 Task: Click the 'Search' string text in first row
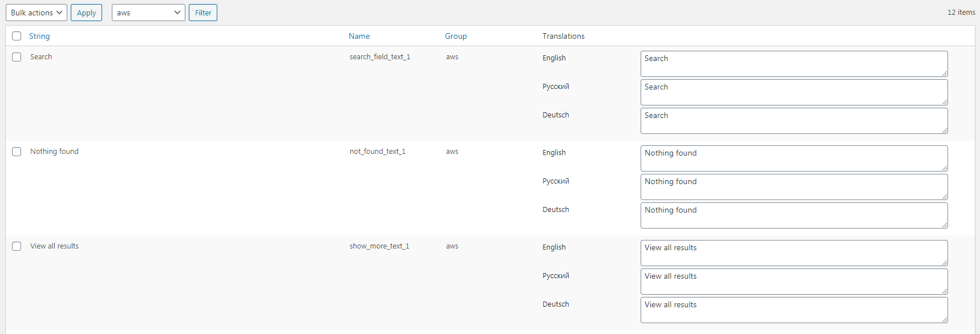click(x=41, y=57)
